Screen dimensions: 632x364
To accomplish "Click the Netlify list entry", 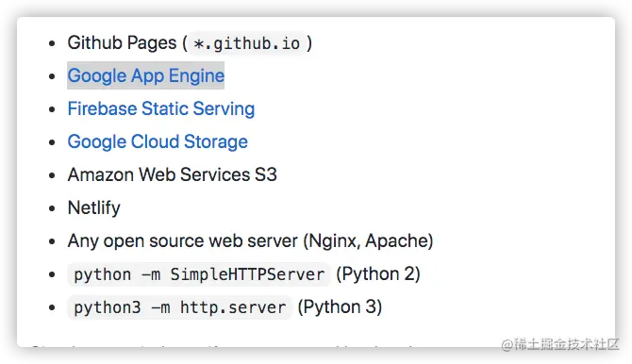I will [x=94, y=208].
